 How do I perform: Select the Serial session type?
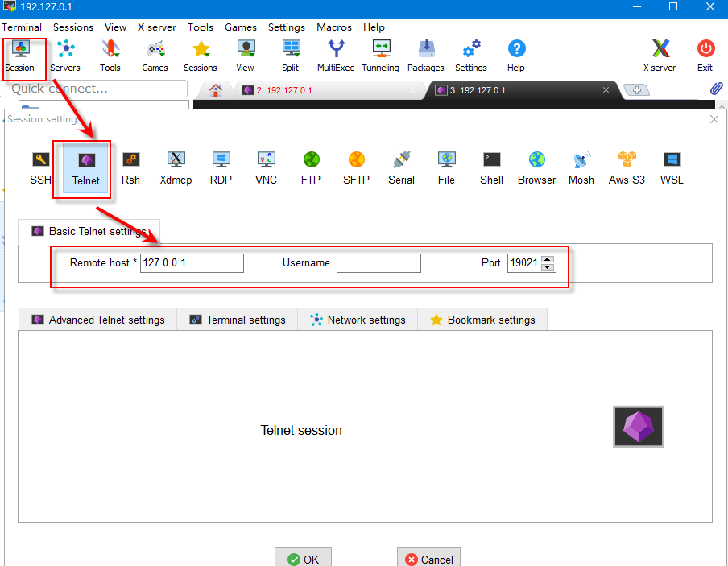click(x=401, y=168)
